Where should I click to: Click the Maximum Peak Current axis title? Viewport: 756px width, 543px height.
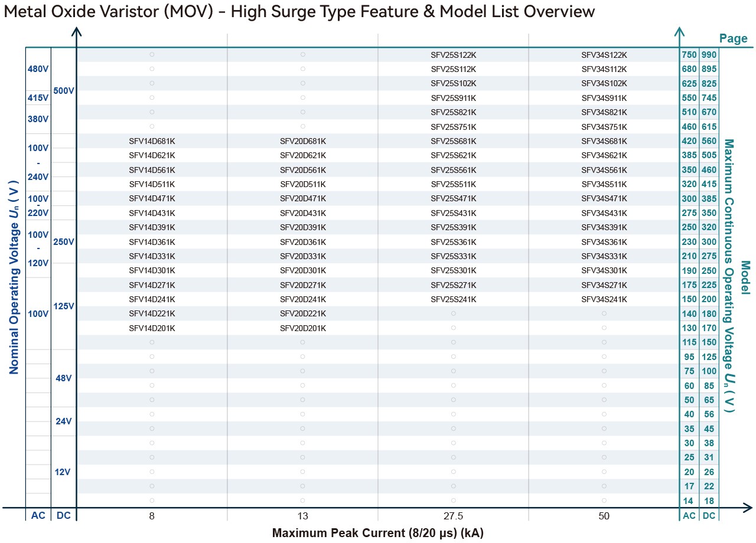click(x=378, y=533)
